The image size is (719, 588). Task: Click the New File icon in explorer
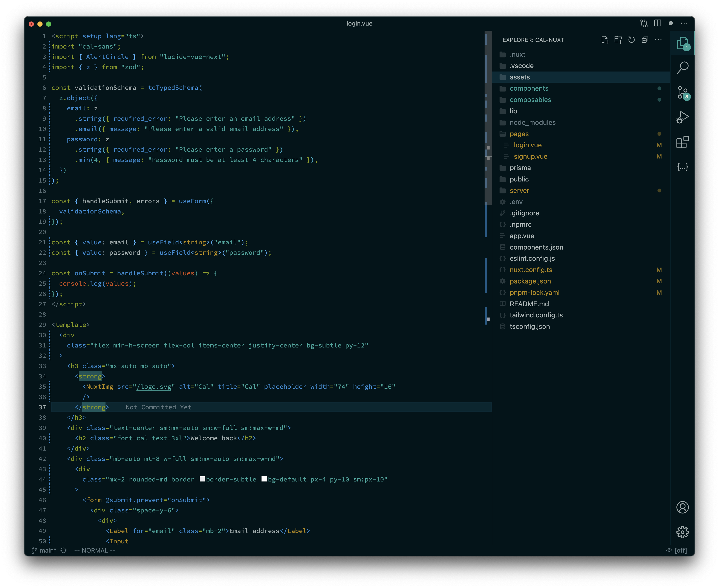605,40
